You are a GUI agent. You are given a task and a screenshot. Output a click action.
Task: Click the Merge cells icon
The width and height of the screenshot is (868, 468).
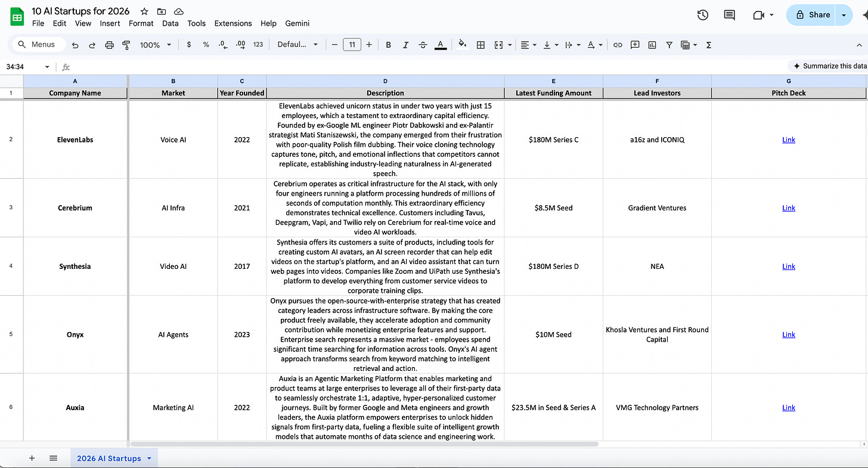(497, 45)
